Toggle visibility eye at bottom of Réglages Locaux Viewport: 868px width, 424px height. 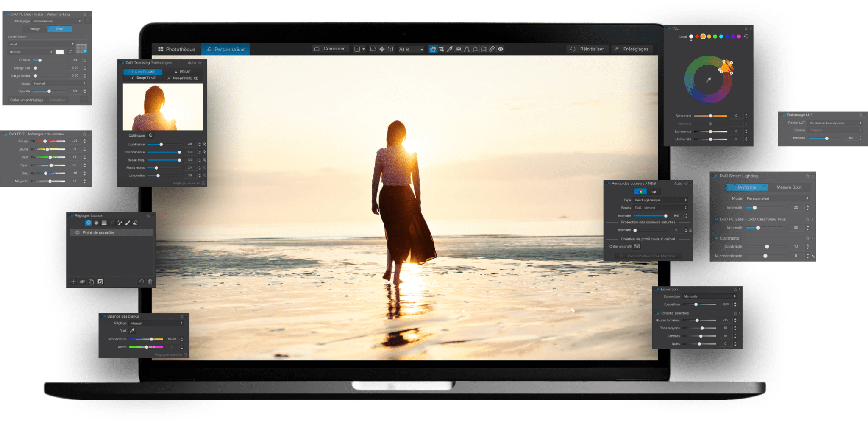(82, 282)
